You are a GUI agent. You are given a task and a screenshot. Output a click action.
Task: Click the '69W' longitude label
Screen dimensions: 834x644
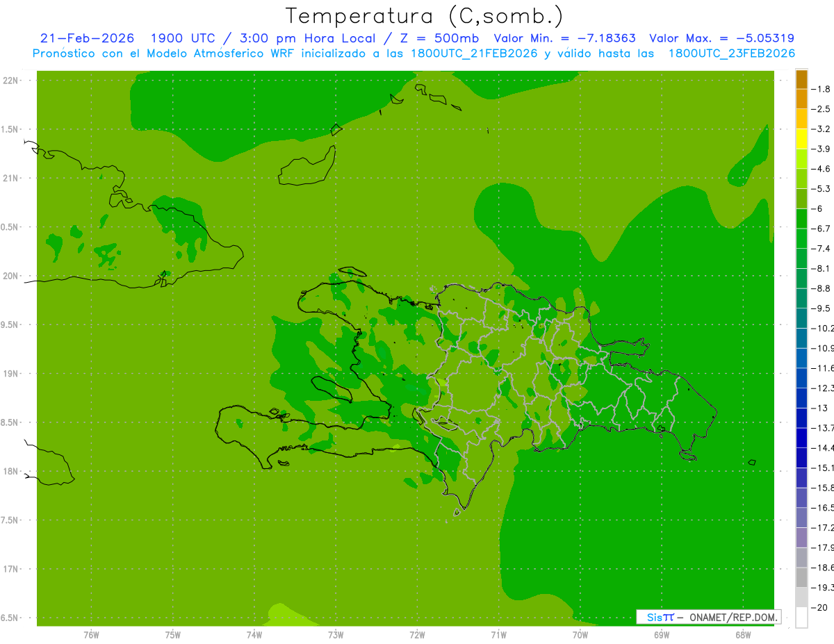click(x=662, y=635)
